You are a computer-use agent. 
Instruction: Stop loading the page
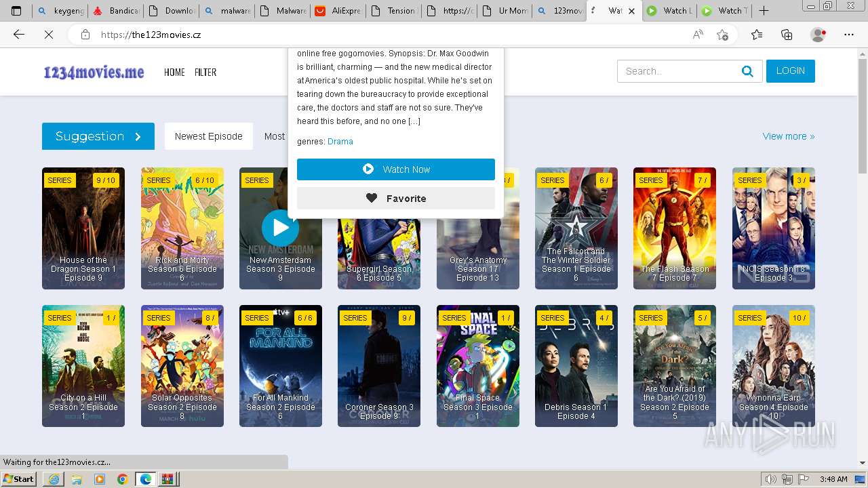click(x=49, y=35)
